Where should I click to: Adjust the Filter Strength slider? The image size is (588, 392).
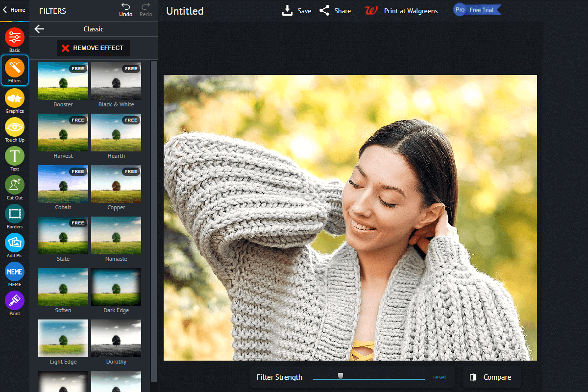(341, 377)
